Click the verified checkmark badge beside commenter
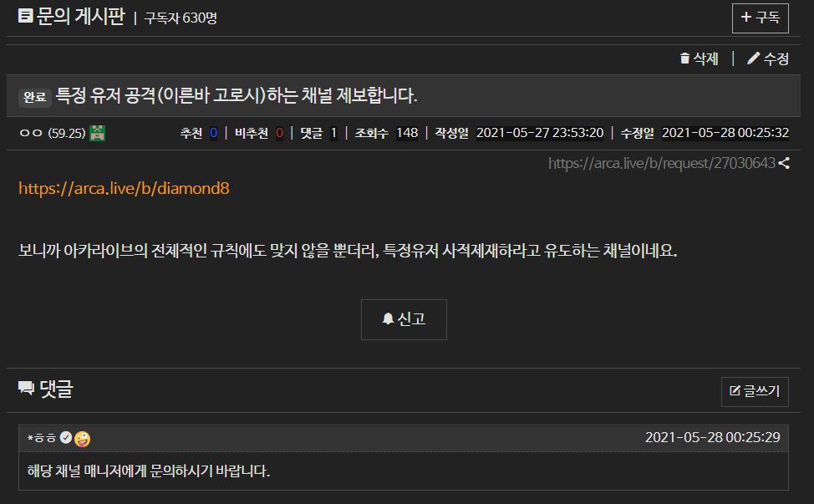This screenshot has width=814, height=504. [66, 438]
